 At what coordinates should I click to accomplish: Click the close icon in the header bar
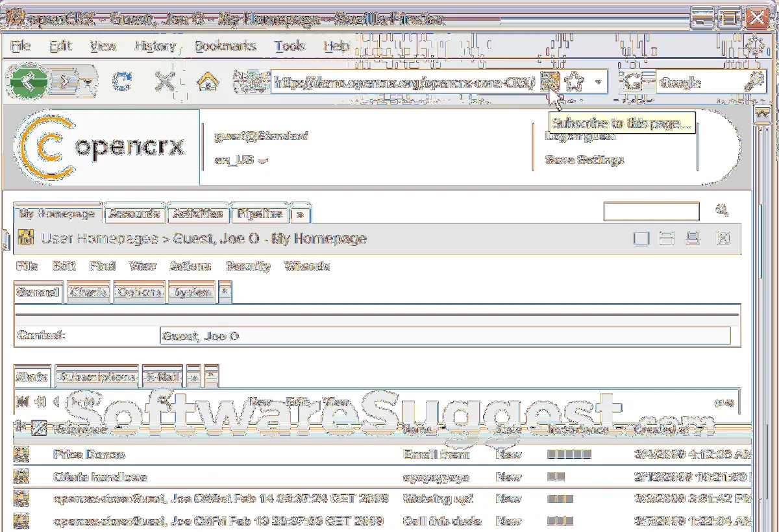(x=723, y=239)
